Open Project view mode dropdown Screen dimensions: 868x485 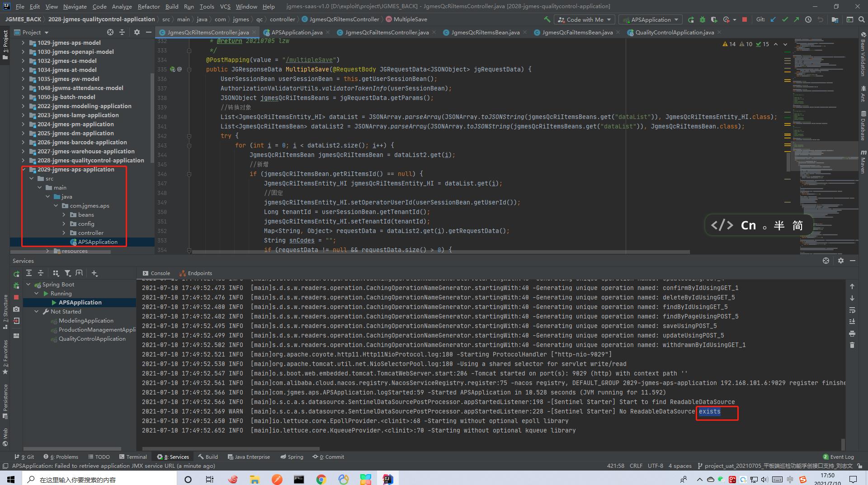click(x=32, y=32)
